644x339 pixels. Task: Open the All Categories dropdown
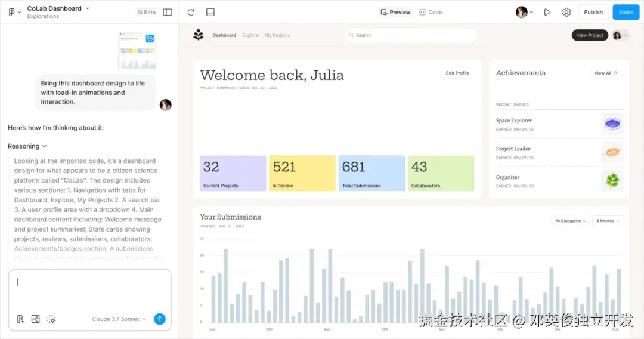[x=570, y=221]
